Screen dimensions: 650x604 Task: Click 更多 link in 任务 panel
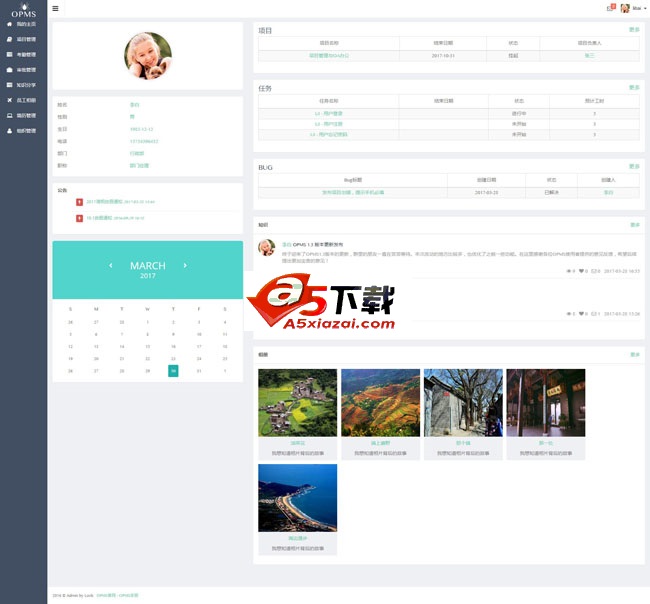pyautogui.click(x=634, y=87)
